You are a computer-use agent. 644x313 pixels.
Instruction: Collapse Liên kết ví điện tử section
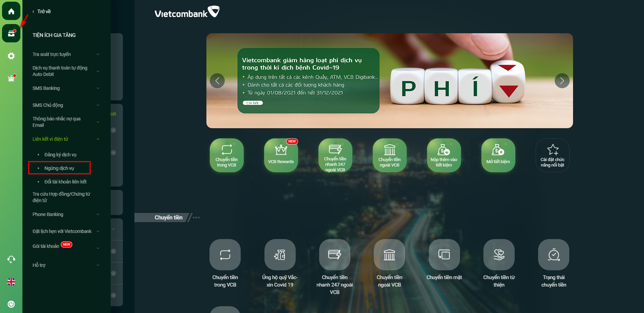pyautogui.click(x=66, y=139)
